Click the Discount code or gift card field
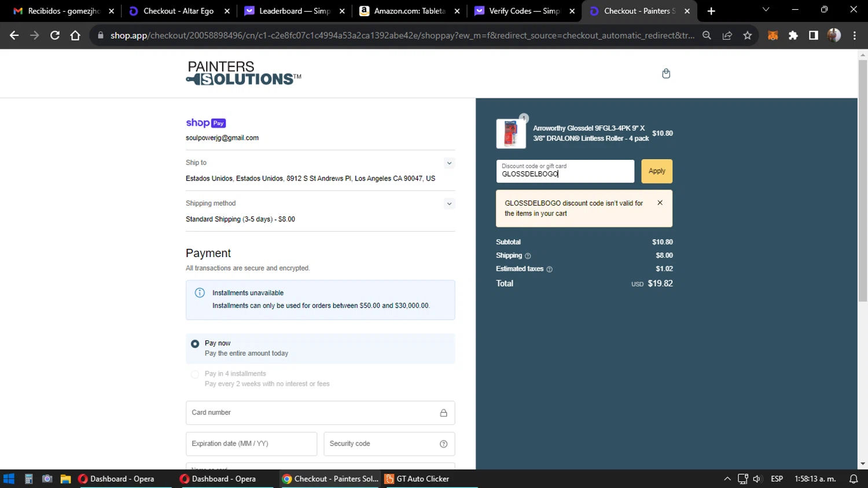 pyautogui.click(x=565, y=171)
